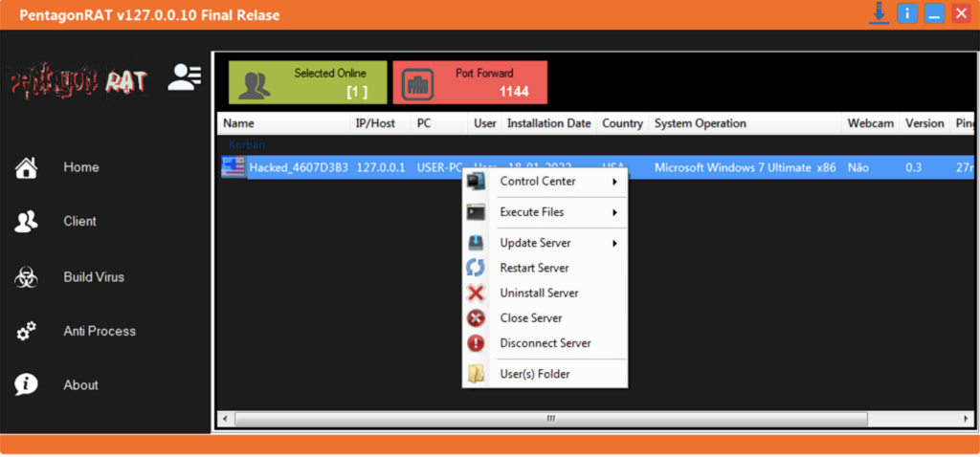Click the Webcam column header
This screenshot has width=980, height=457.
click(871, 123)
